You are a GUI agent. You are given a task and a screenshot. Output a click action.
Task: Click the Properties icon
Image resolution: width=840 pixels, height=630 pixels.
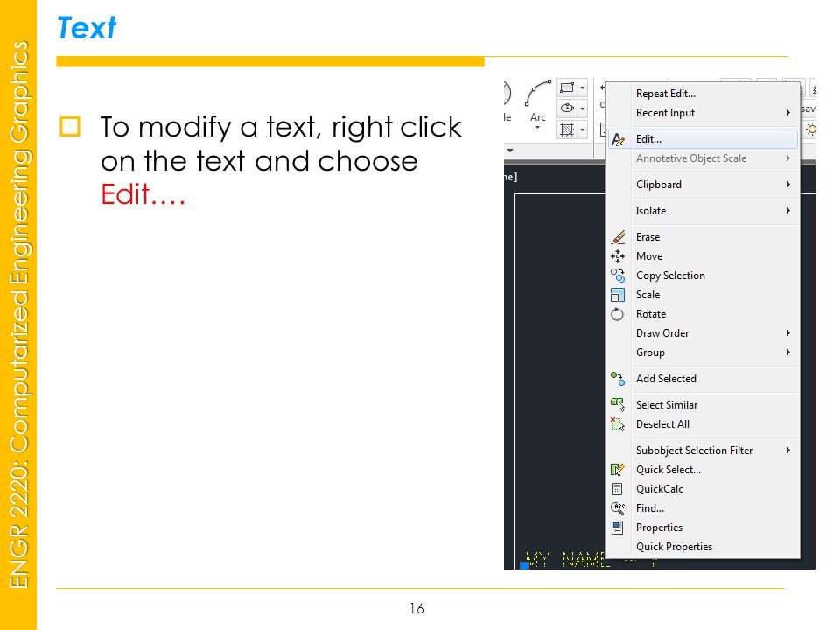coord(617,528)
